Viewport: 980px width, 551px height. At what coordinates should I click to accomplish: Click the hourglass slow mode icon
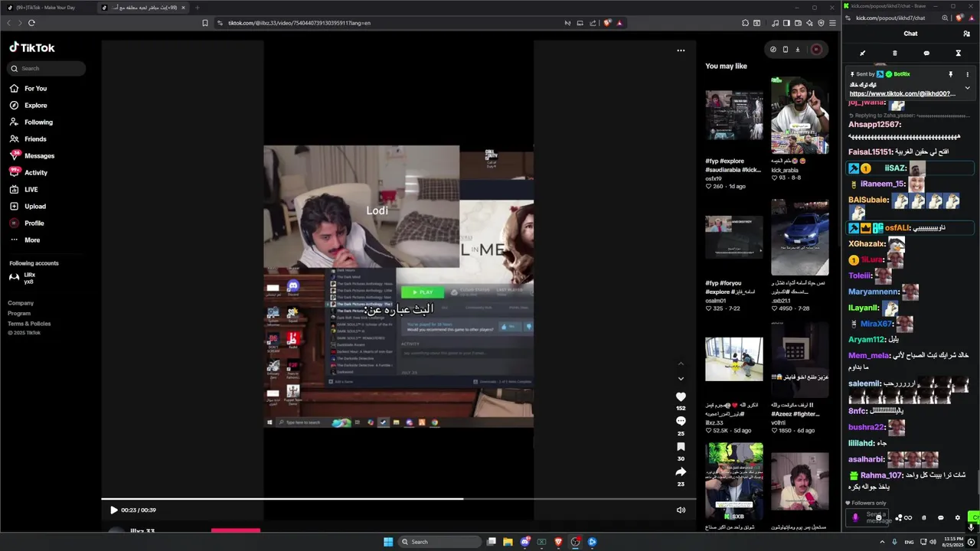(x=958, y=54)
